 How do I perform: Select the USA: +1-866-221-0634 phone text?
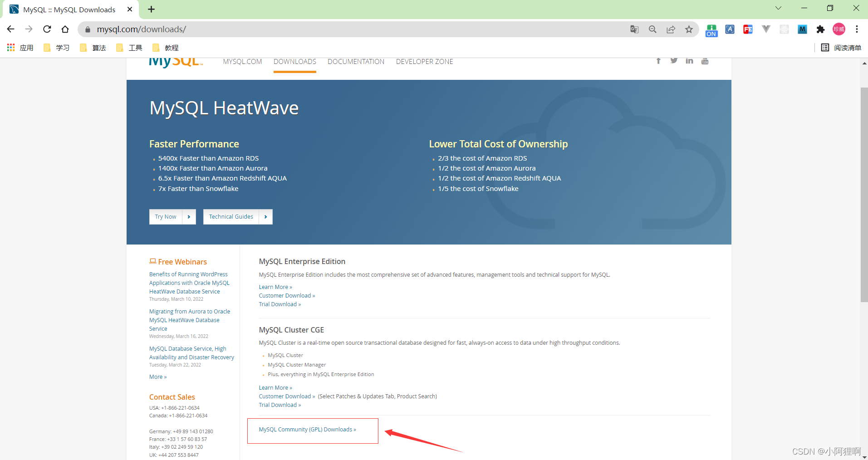[x=174, y=408]
